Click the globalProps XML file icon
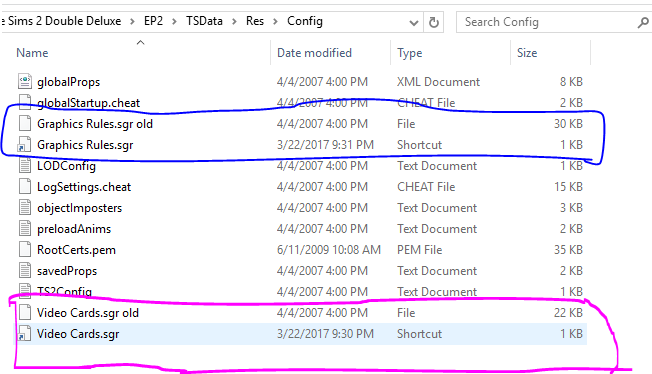This screenshot has height=374, width=652. [25, 82]
